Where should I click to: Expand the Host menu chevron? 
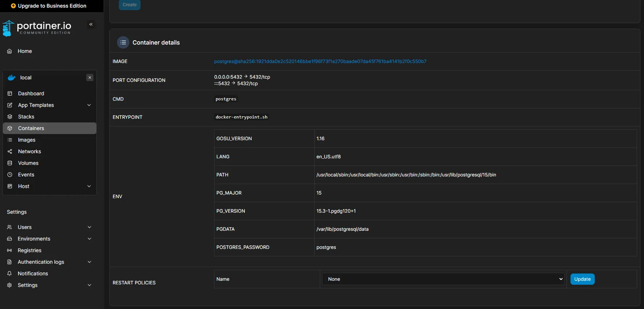click(x=89, y=186)
